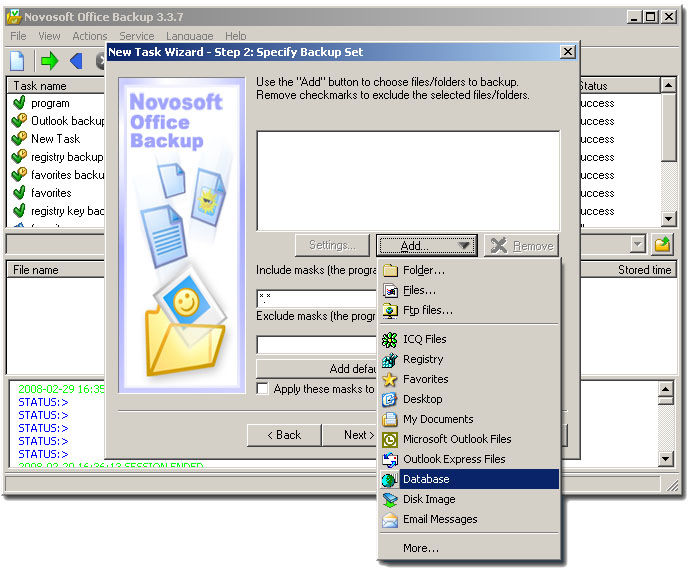Click the Email Messages envelope icon

(390, 519)
